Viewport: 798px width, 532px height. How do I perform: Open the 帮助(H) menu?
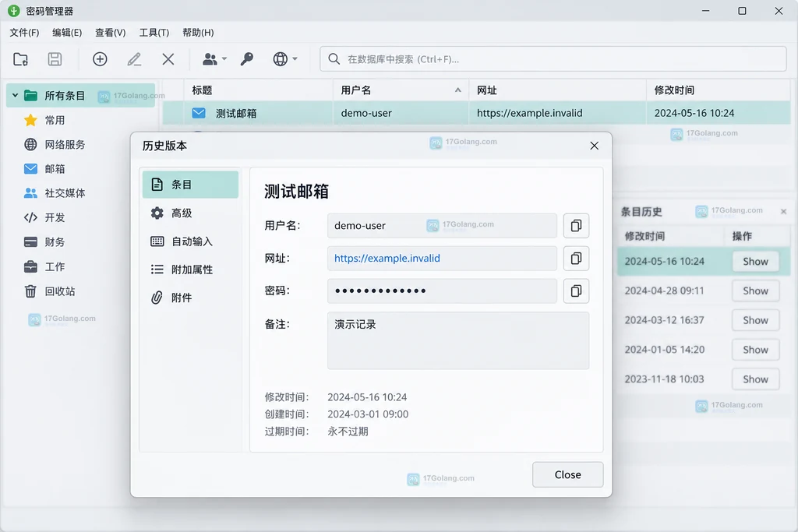tap(198, 33)
